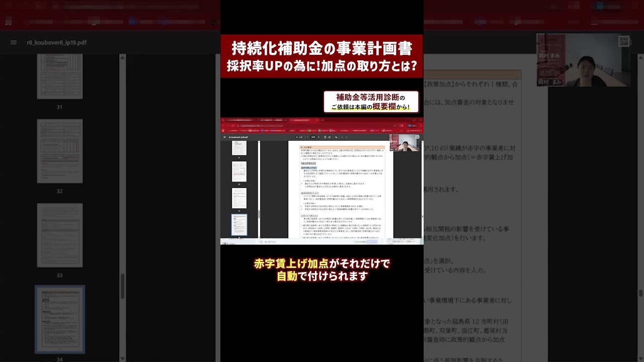Select the page 32 thumbnail inside the center video
The height and width of the screenshot is (362, 644).
(239, 171)
